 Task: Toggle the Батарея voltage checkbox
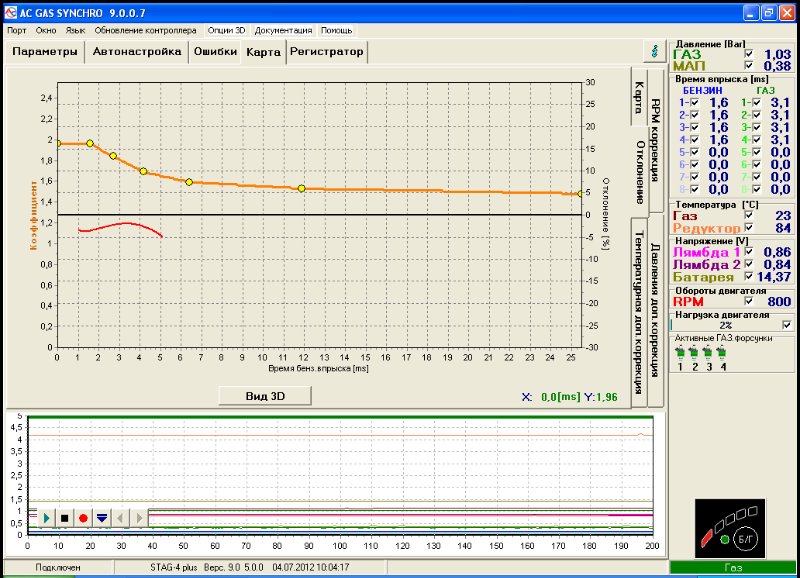[x=751, y=277]
